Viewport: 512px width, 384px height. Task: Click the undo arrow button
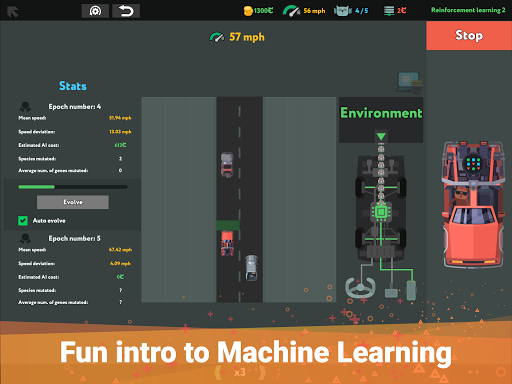coord(126,11)
